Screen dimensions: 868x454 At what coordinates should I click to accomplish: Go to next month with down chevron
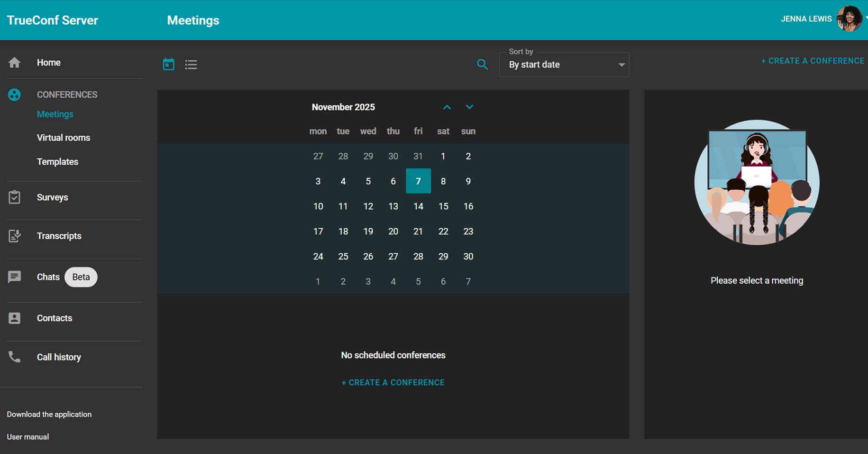[469, 107]
